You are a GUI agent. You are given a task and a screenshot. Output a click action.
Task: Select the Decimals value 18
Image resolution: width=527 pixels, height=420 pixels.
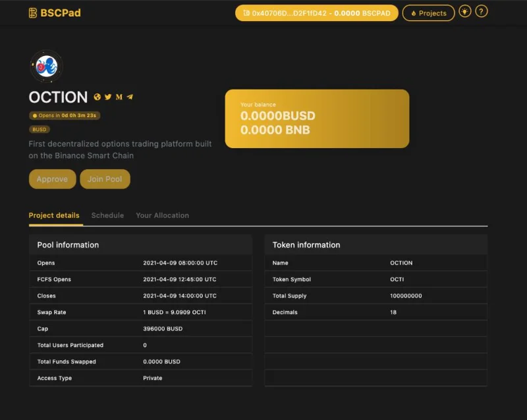393,312
